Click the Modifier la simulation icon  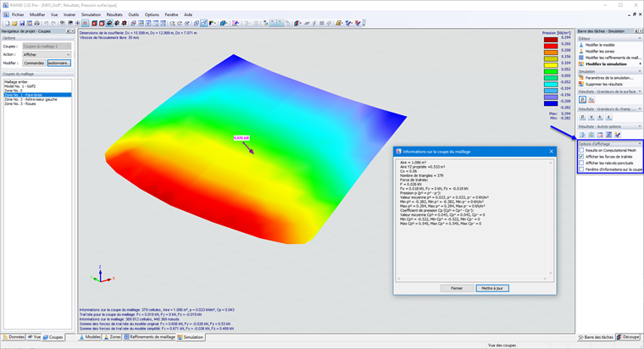coord(581,64)
